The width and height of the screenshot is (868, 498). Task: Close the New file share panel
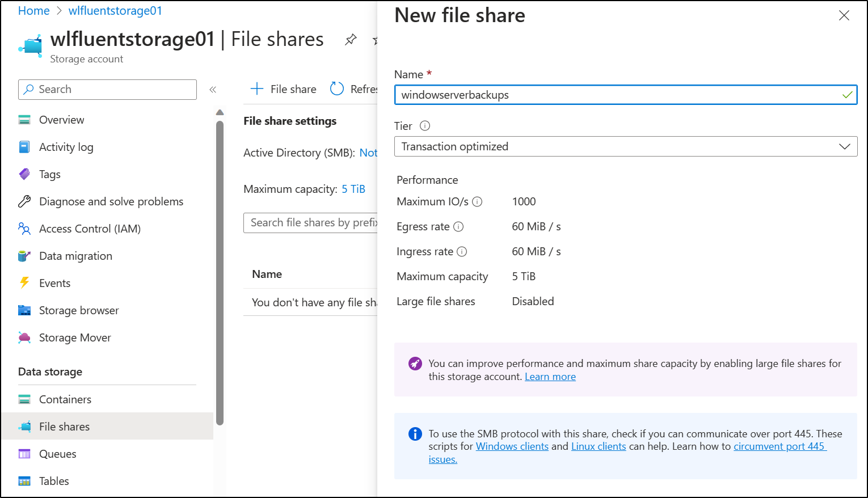844,15
